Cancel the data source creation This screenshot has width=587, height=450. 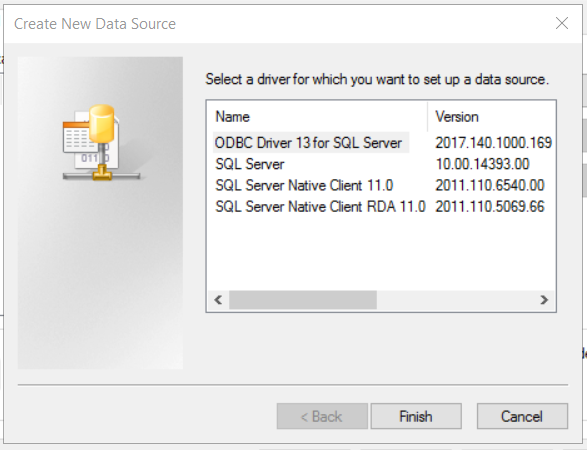click(522, 416)
